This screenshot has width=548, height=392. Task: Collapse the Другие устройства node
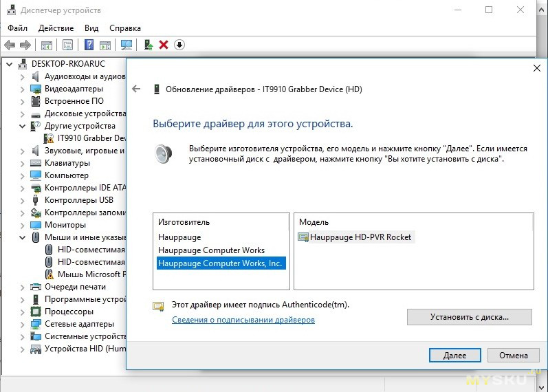[x=23, y=126]
